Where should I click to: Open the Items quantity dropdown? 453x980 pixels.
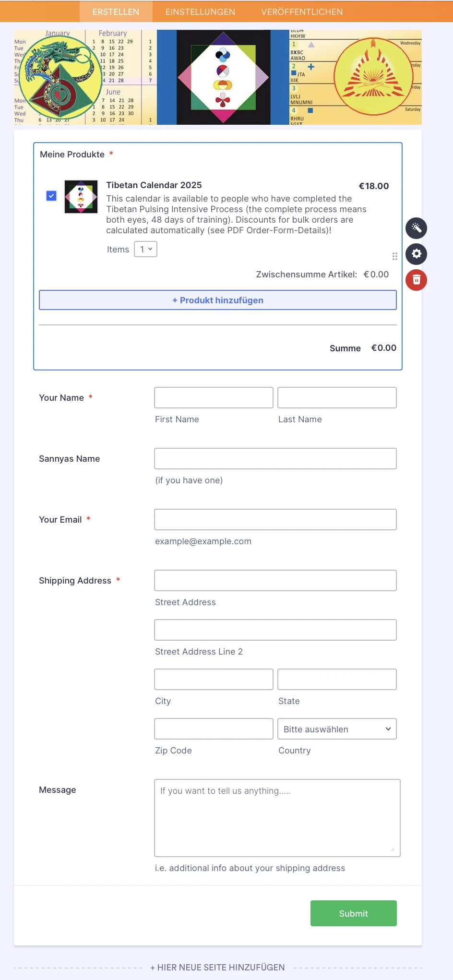click(145, 249)
